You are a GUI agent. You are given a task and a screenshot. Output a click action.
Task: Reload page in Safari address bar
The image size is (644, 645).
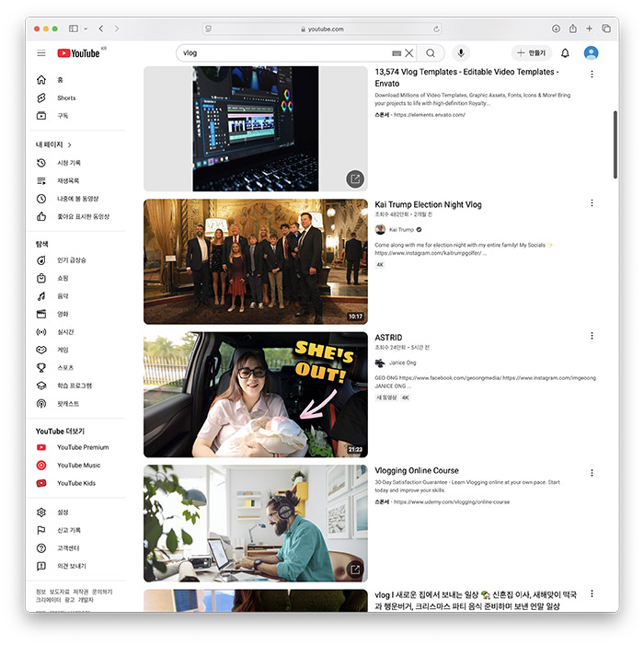436,29
